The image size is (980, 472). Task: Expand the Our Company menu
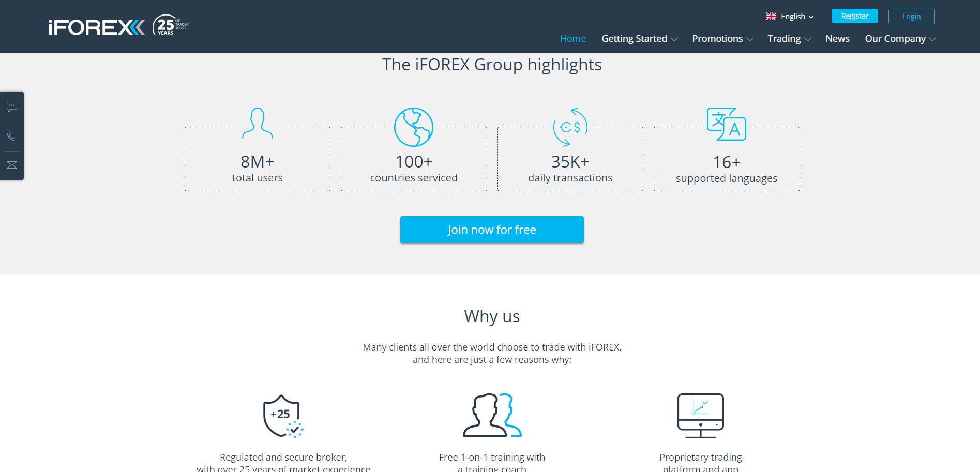[x=900, y=39]
